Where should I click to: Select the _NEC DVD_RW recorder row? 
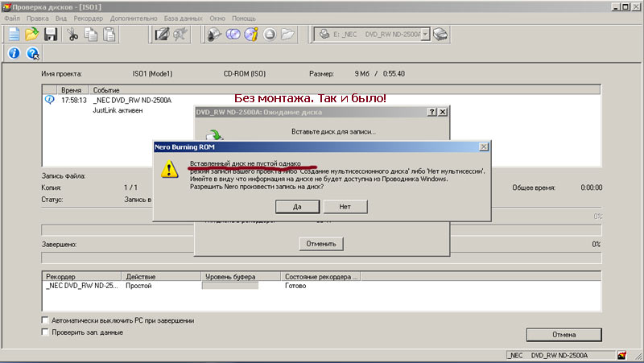pyautogui.click(x=80, y=286)
